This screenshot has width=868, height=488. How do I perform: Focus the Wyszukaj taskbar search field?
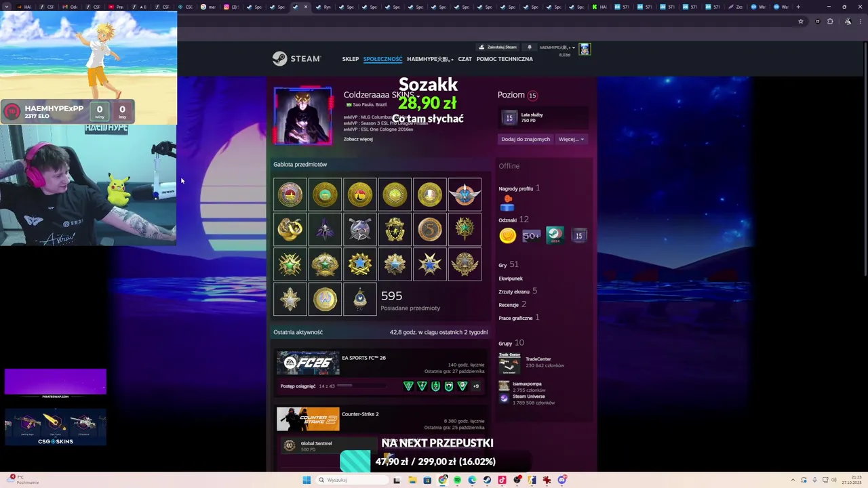point(351,480)
